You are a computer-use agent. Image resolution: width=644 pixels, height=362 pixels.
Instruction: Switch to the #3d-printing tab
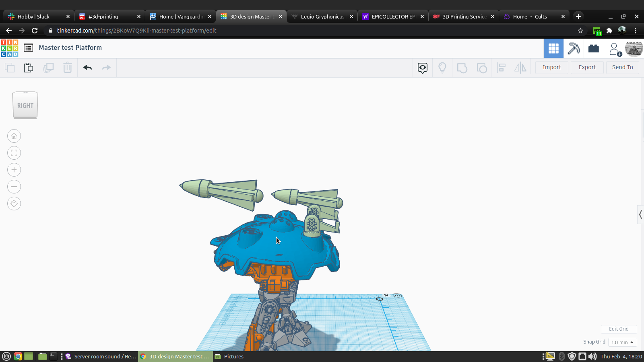coord(109,16)
